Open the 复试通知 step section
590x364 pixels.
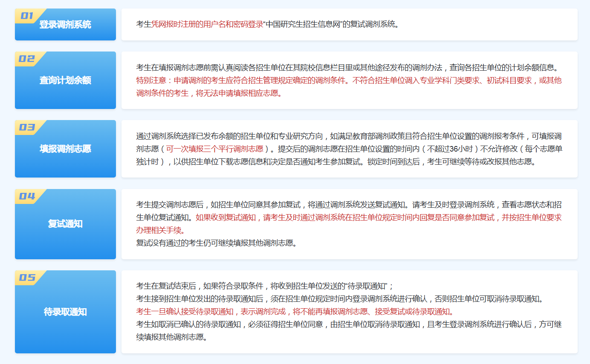tap(65, 224)
